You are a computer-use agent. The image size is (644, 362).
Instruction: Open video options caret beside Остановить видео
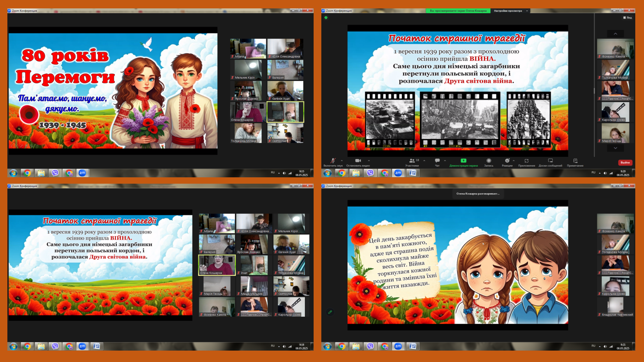tap(369, 161)
